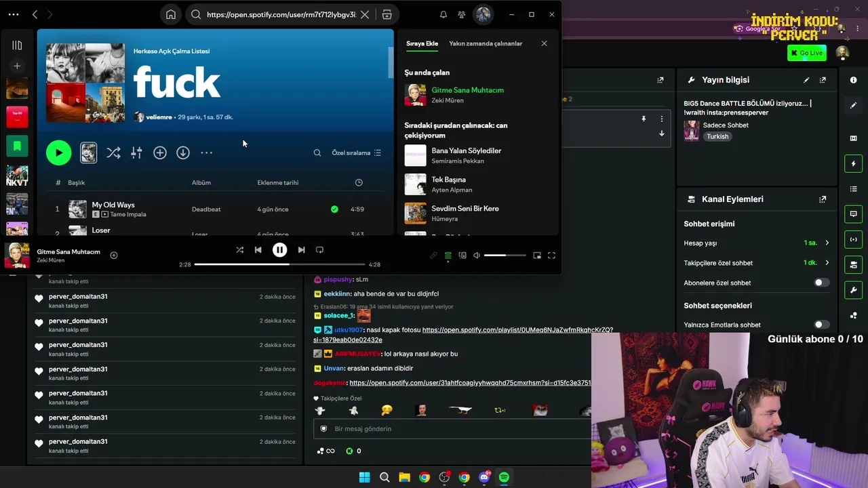Open connect to a device icon

[x=462, y=256]
